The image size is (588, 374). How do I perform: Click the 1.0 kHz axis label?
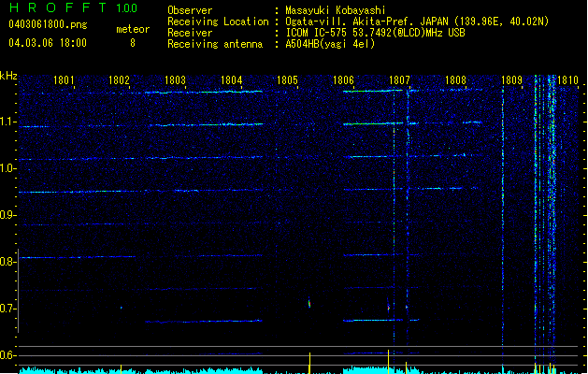tap(7, 168)
